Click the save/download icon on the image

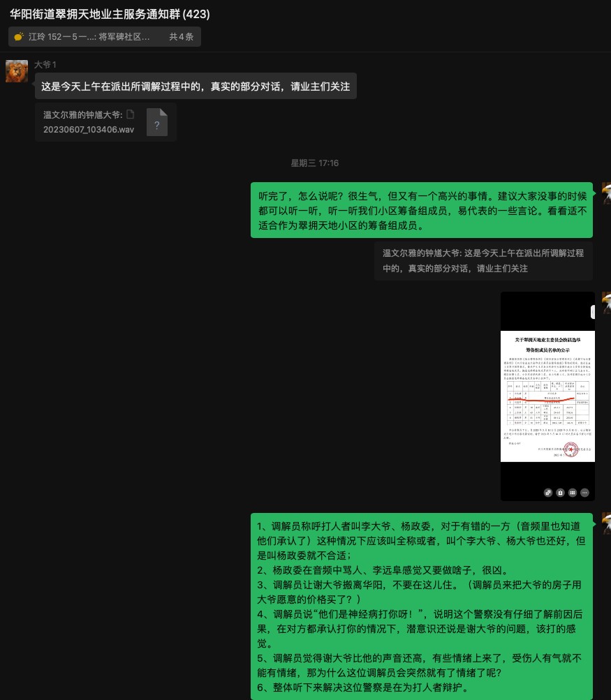(x=560, y=492)
